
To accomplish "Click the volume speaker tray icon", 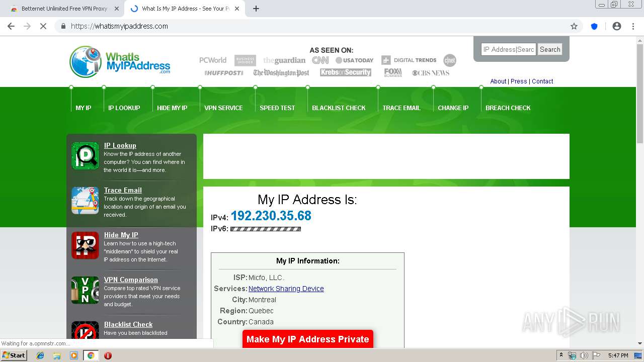I will [x=584, y=355].
